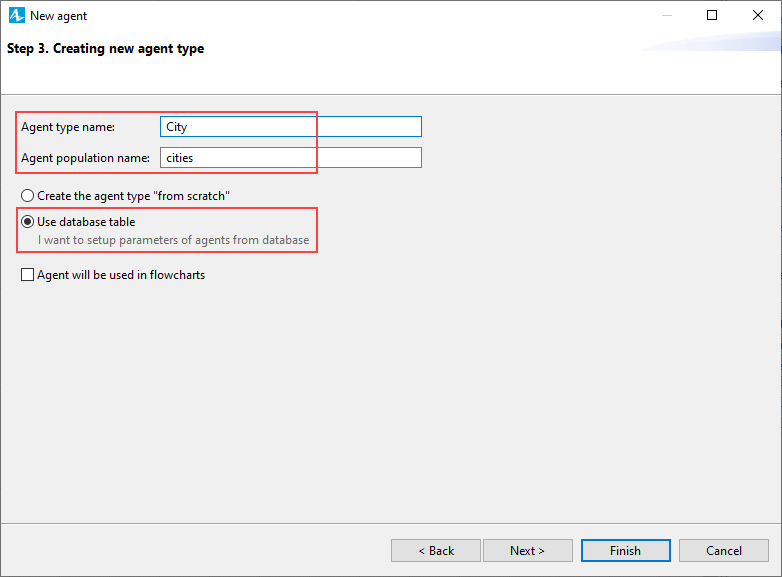Click the 'Step 3. Creating new agent type' heading
This screenshot has height=577, width=782.
(x=105, y=49)
